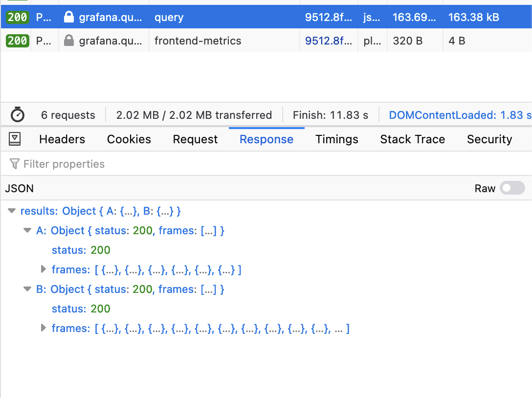Viewport: 532px width, 398px height.
Task: Open the Timings tab
Action: click(x=336, y=139)
